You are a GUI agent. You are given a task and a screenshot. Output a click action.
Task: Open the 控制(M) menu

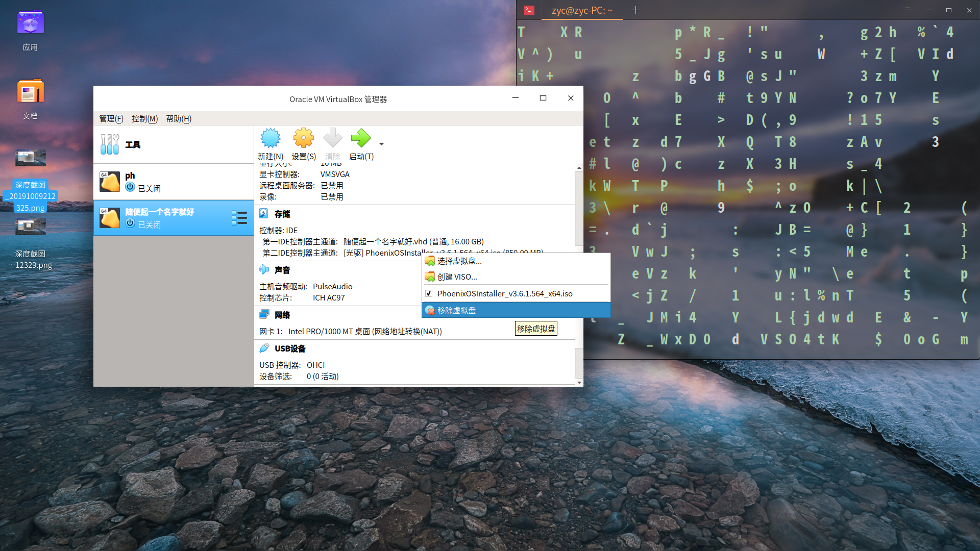point(144,118)
